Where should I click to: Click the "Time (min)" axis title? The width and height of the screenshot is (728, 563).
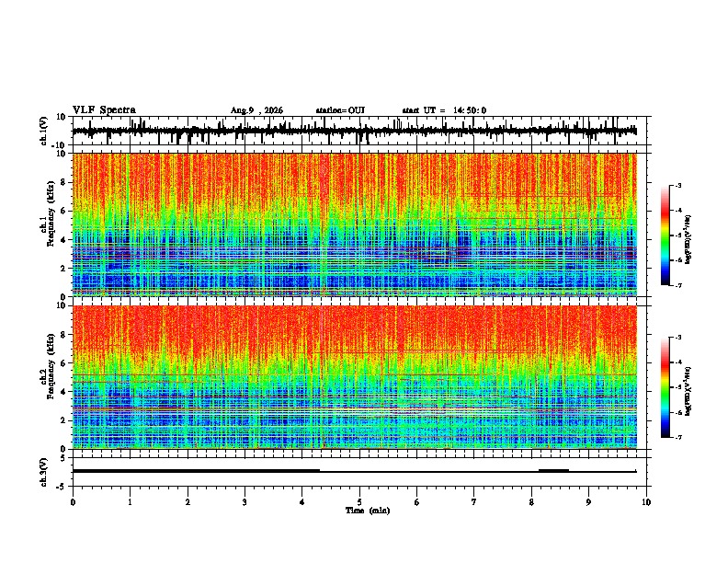368,511
